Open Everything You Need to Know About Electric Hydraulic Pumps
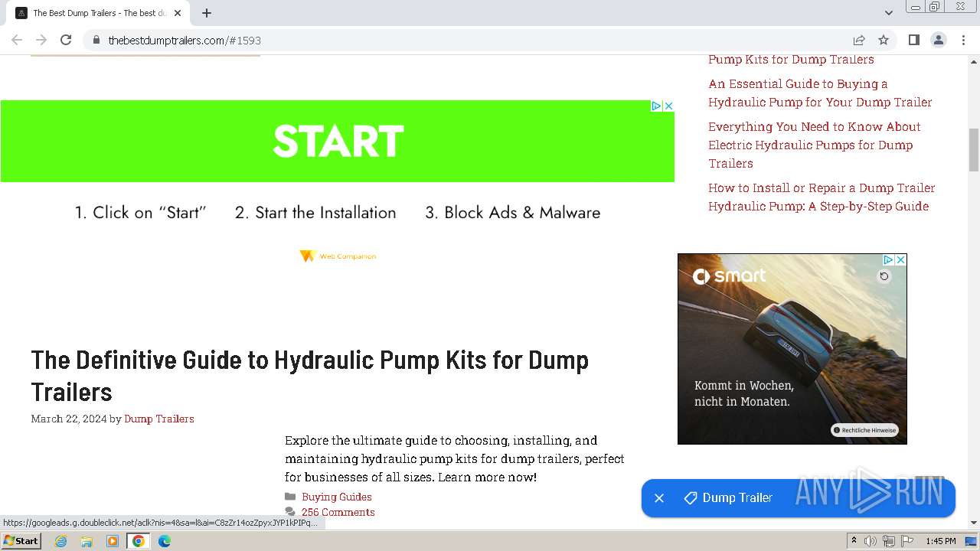Viewport: 980px width, 551px height. pos(815,145)
